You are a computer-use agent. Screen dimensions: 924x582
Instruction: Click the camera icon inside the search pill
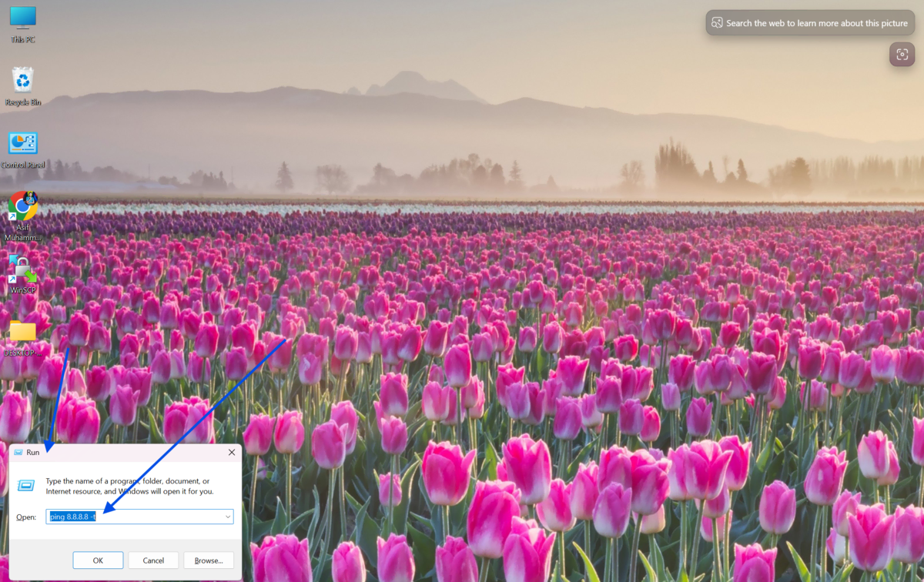point(717,23)
